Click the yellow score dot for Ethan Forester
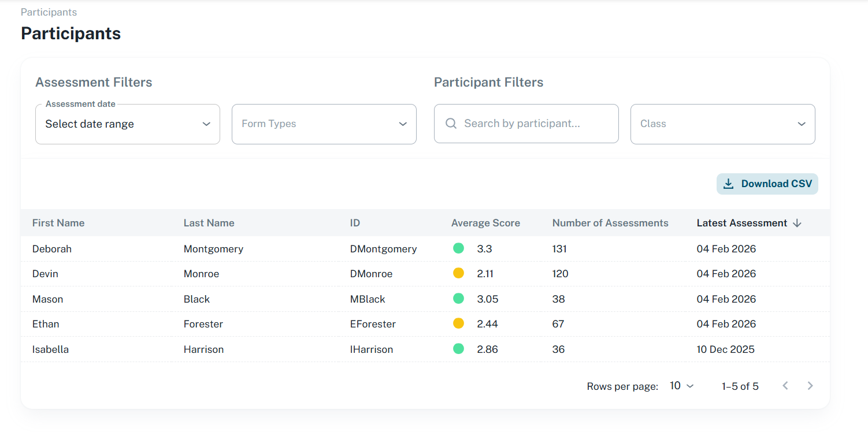Screen dimensions: 868x432 [x=458, y=323]
